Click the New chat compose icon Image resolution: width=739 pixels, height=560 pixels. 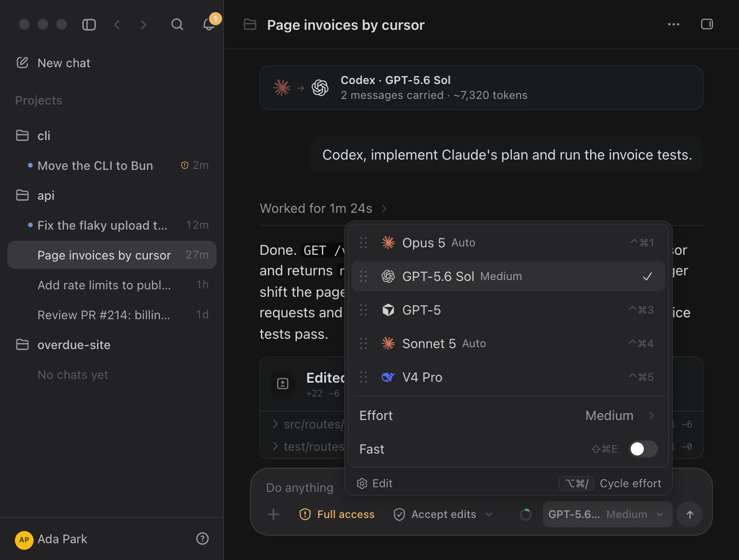pyautogui.click(x=22, y=63)
